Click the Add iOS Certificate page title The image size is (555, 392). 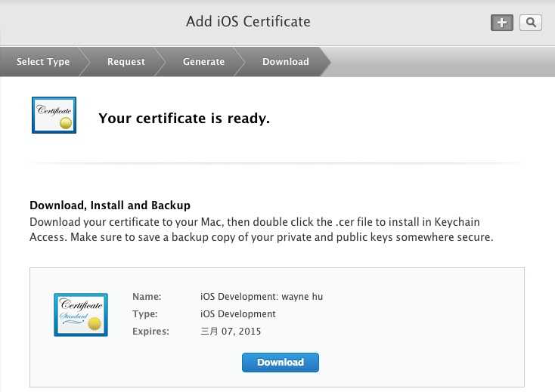pyautogui.click(x=248, y=21)
